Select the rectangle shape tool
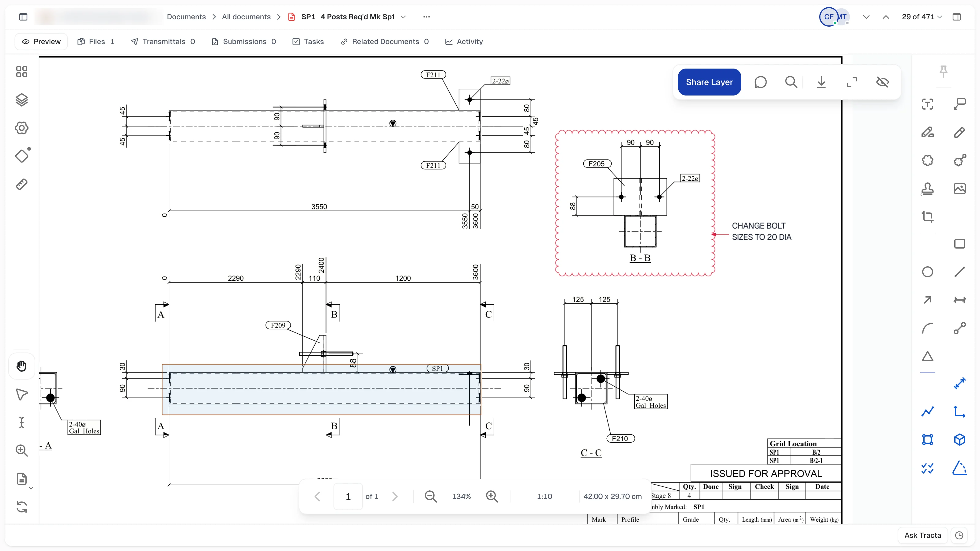This screenshot has height=551, width=980. click(x=959, y=244)
